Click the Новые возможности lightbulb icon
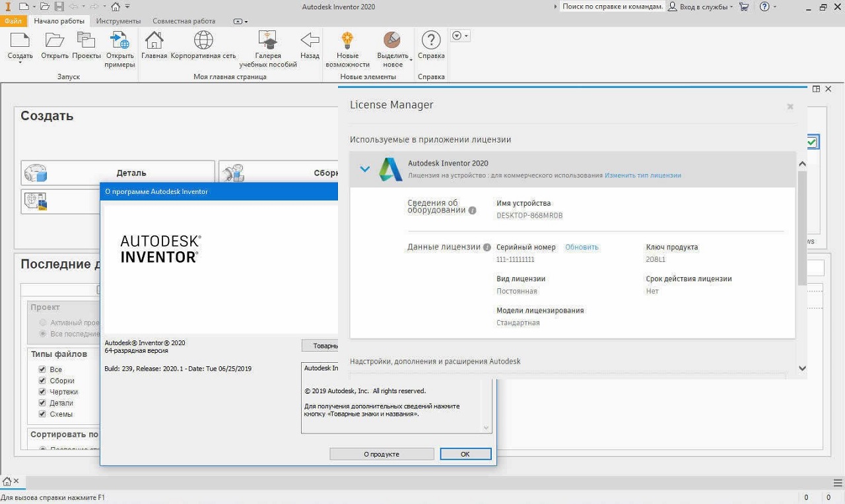The width and height of the screenshot is (845, 504). click(347, 41)
